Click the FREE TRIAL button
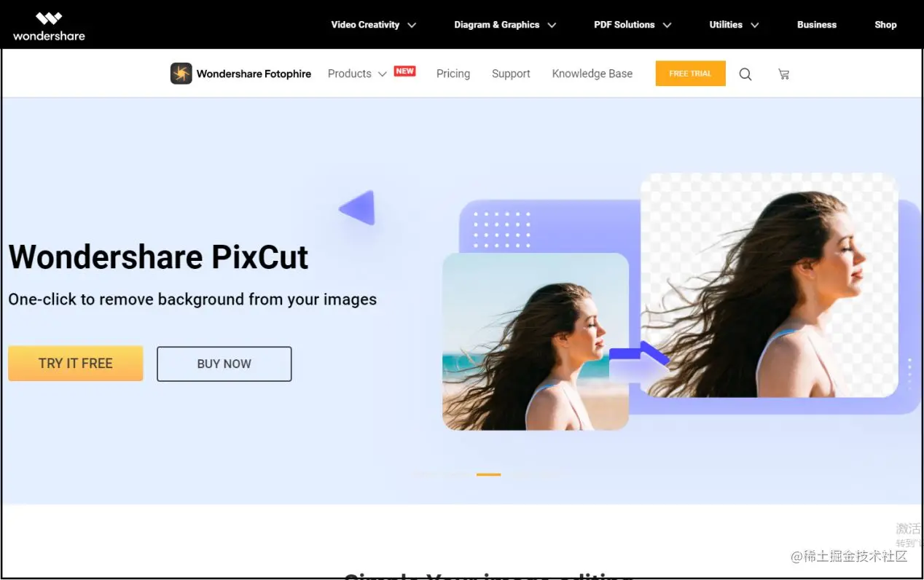Screen dimensions: 924x580 (690, 74)
